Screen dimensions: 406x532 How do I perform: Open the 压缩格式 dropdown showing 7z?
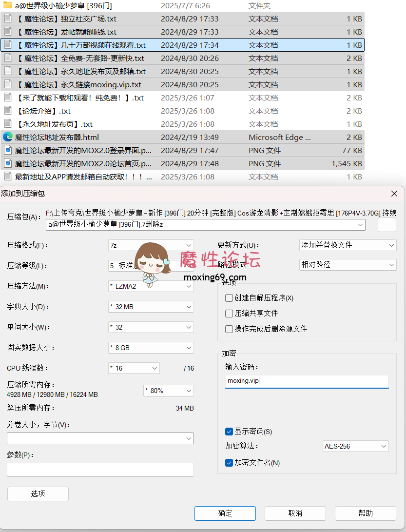[x=151, y=245]
